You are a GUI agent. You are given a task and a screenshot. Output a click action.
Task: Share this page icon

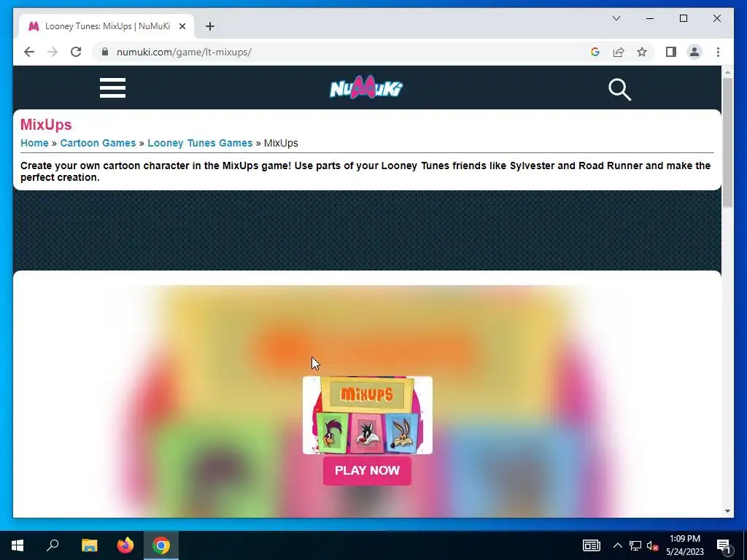(619, 52)
